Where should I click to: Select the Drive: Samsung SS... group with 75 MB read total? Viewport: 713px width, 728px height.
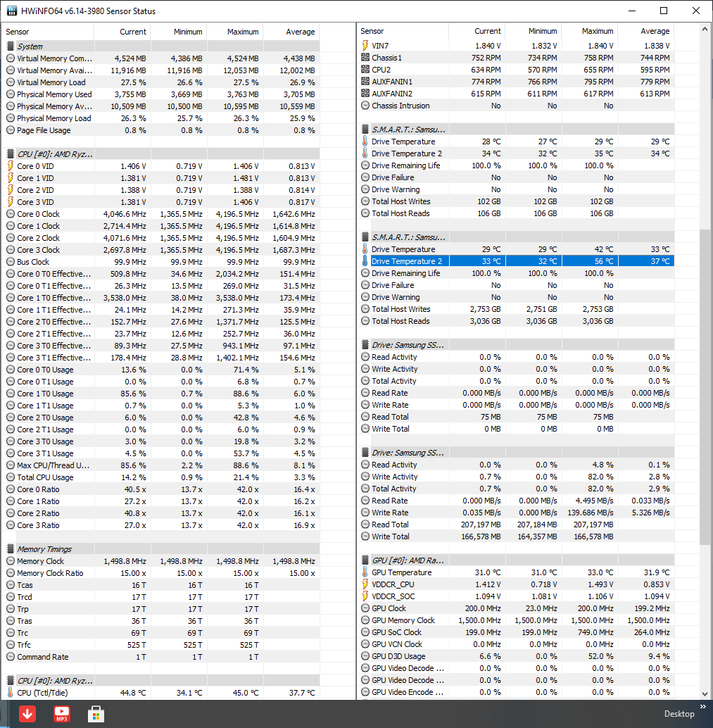tap(516, 345)
